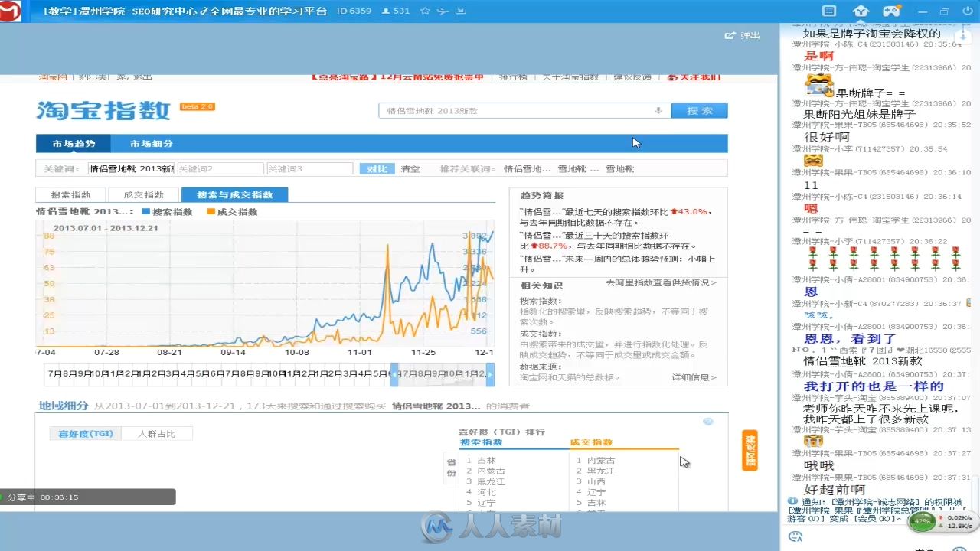This screenshot has height=551, width=980.
Task: Click the green 42% network speed widget
Action: click(x=923, y=521)
